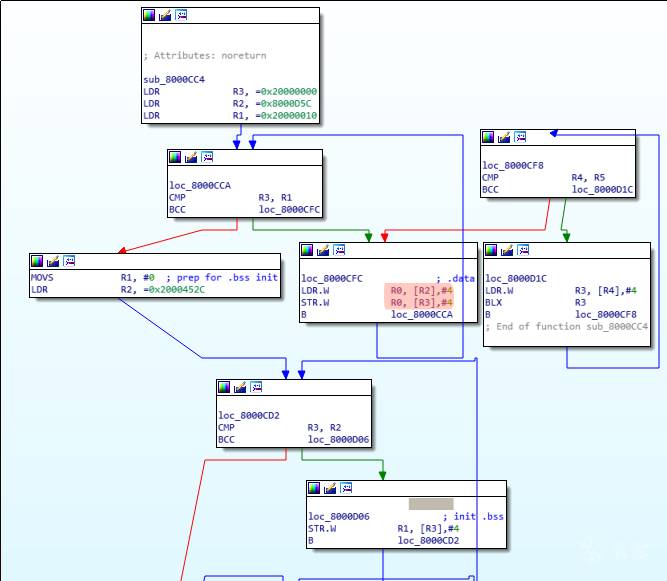Click the node color icon in the loc_8000D1C block
The width and height of the screenshot is (667, 581).
491,250
